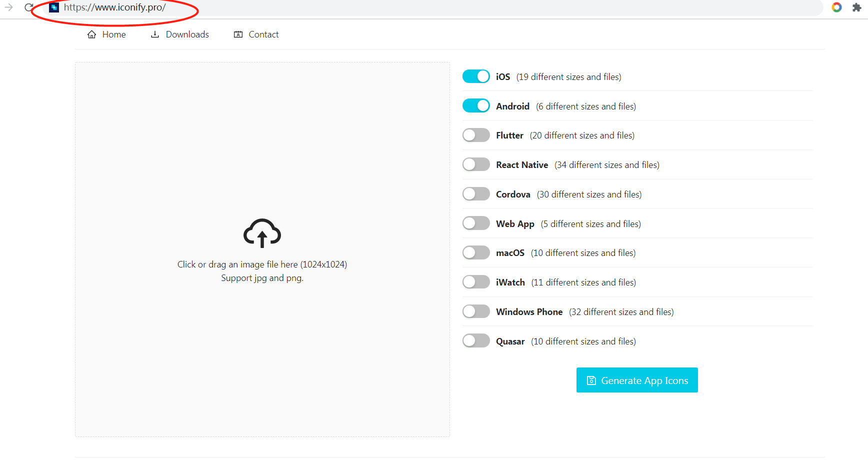Image resolution: width=868 pixels, height=465 pixels.
Task: Turn on the Web App toggle
Action: (x=476, y=223)
